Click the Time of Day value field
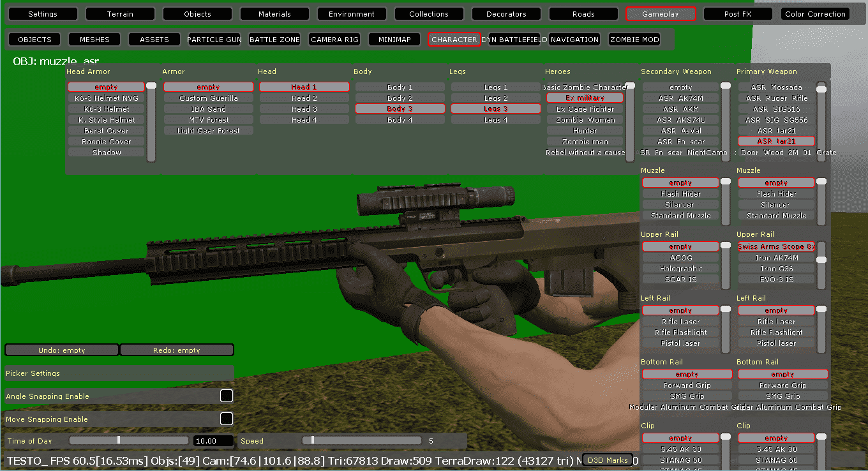 214,441
